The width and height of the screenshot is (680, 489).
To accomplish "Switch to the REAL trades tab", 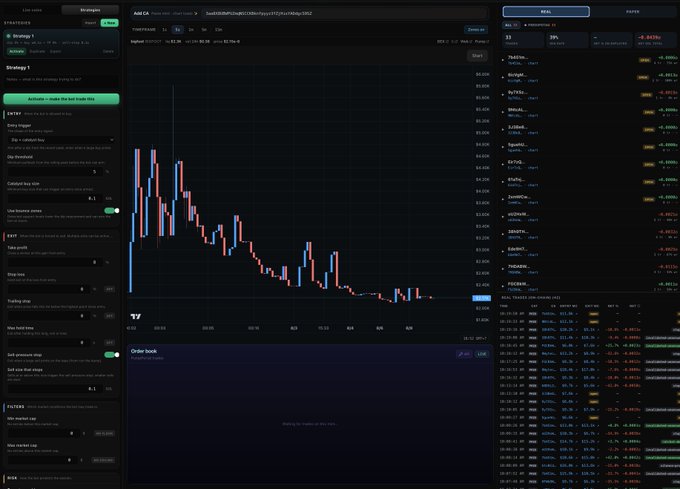I will [546, 12].
